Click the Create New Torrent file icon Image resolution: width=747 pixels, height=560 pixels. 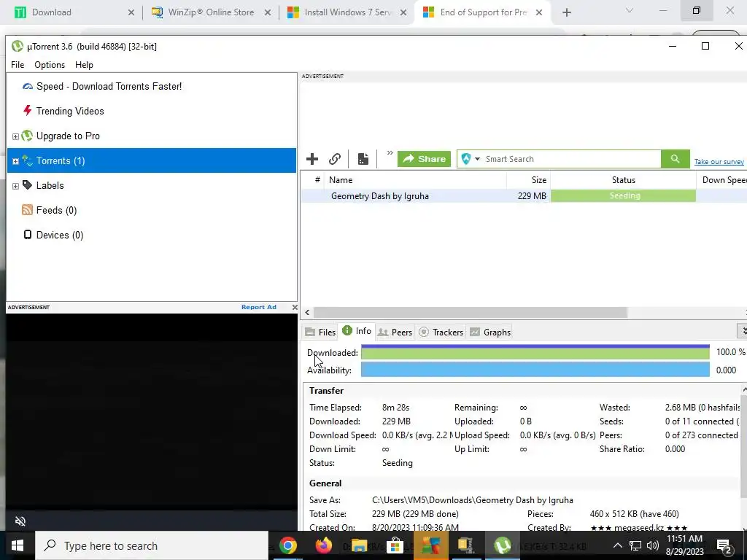(x=363, y=159)
